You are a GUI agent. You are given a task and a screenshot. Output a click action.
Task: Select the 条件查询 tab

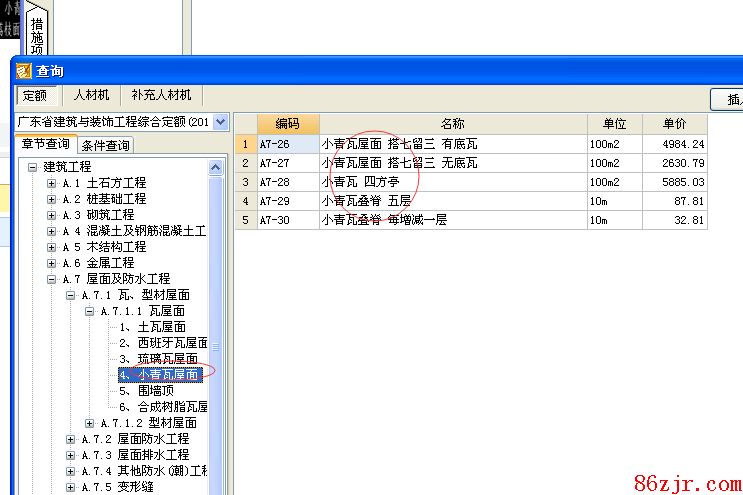pyautogui.click(x=105, y=145)
